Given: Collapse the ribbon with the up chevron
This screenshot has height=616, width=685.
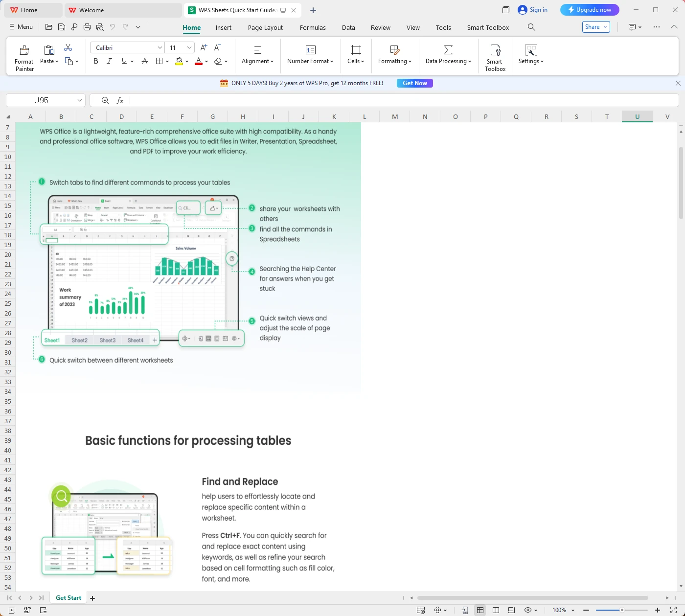Looking at the screenshot, I should tap(674, 27).
